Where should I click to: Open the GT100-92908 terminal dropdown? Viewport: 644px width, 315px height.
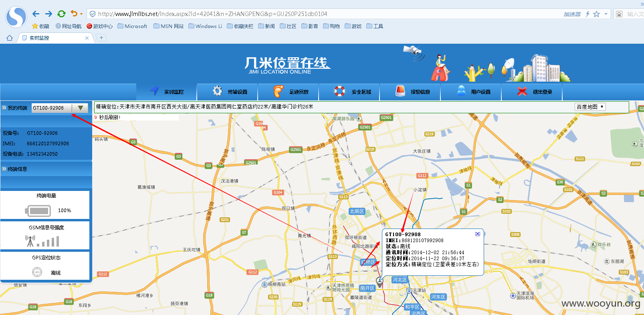[60, 108]
